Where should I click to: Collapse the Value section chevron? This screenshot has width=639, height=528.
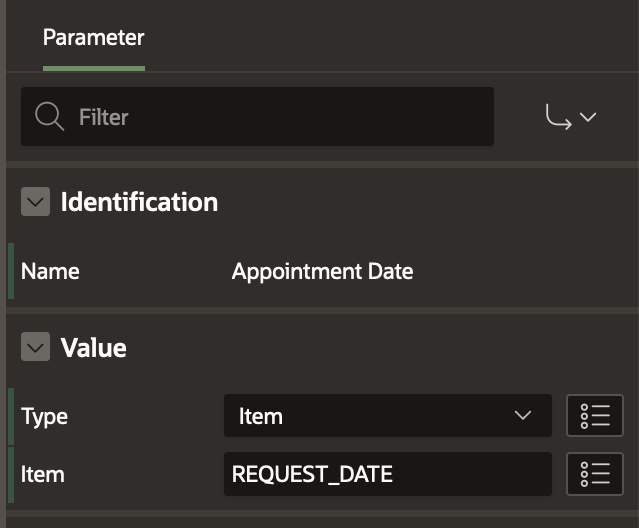[x=35, y=348]
